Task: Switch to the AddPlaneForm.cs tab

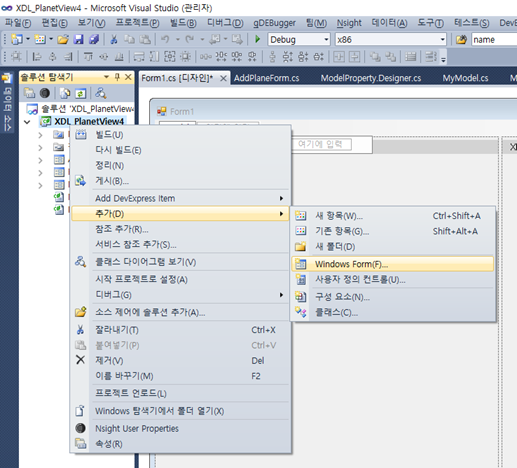Action: [x=266, y=78]
